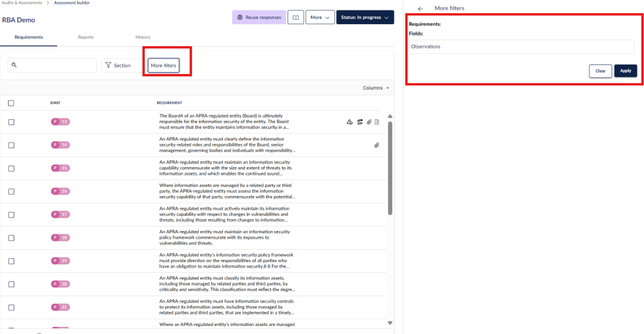Open the risk warning icon on requirement 13
This screenshot has width=644, height=334.
(350, 122)
